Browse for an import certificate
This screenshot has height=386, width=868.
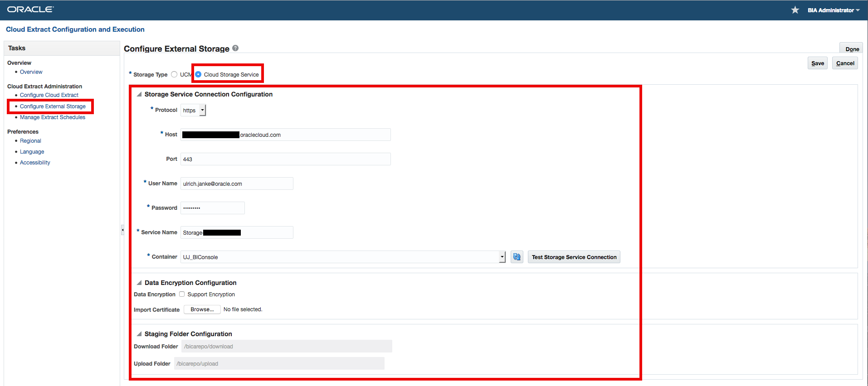click(202, 309)
